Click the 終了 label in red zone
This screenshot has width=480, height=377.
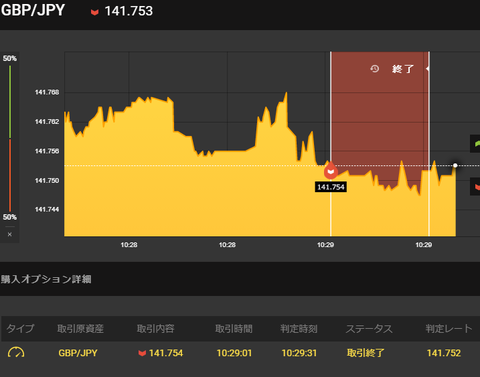click(x=403, y=69)
